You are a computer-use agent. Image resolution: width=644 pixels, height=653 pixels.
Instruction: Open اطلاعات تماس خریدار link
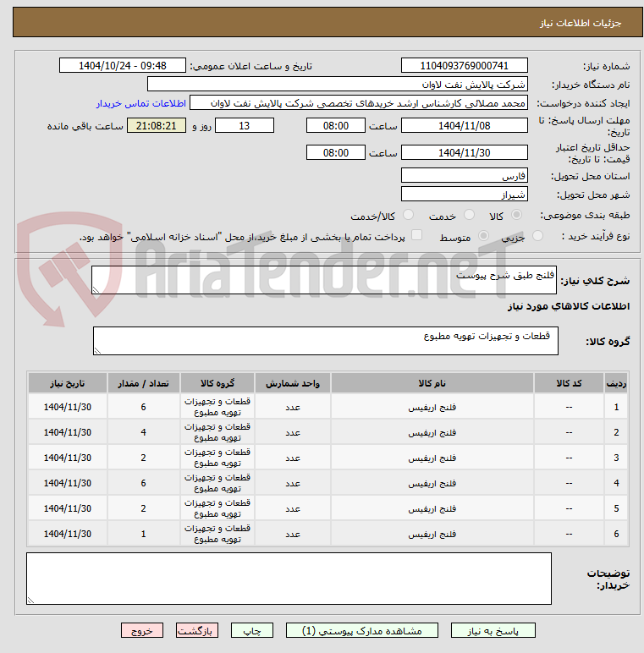141,103
